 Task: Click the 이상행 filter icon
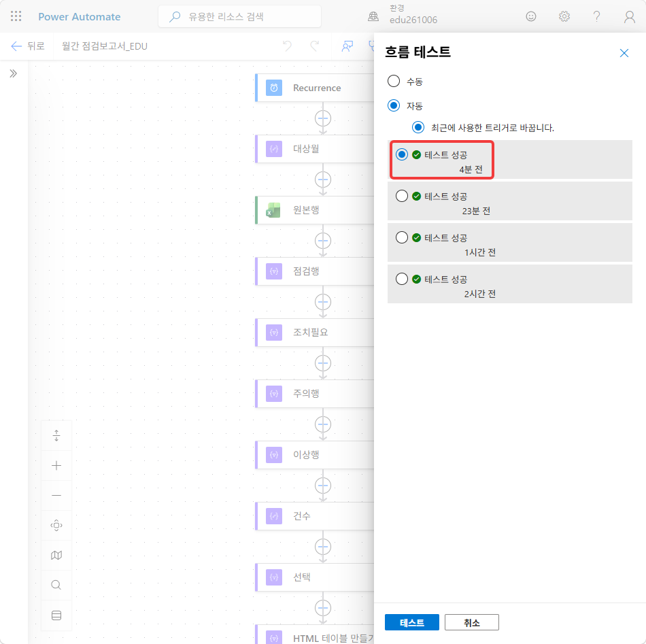tap(274, 455)
